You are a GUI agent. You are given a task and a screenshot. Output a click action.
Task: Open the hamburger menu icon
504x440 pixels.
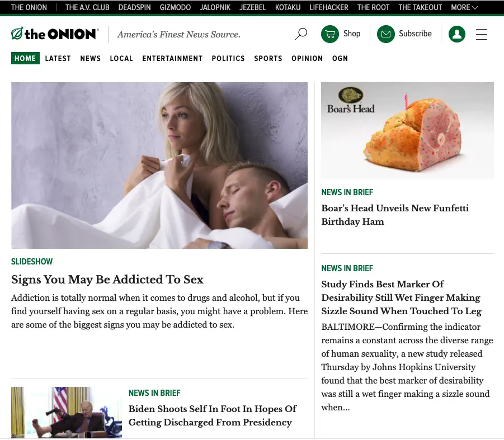click(482, 34)
